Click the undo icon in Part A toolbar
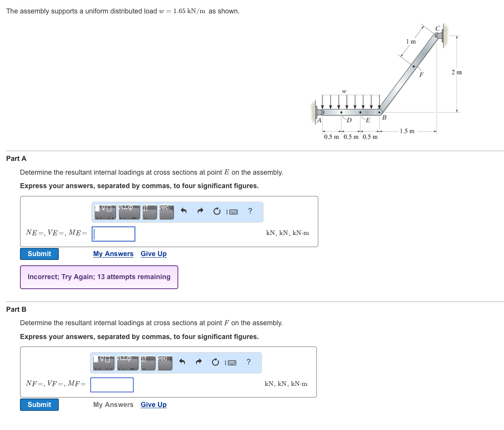The image size is (504, 430). click(184, 211)
